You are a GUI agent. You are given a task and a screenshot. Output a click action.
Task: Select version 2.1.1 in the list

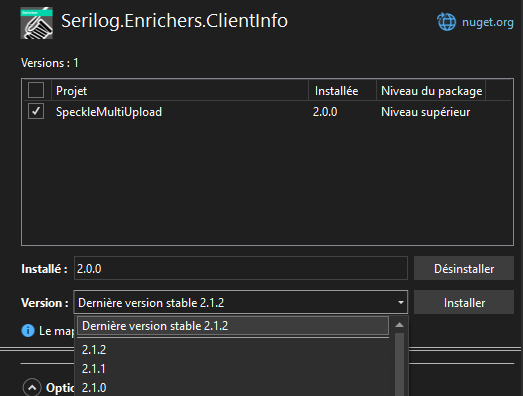pyautogui.click(x=232, y=369)
